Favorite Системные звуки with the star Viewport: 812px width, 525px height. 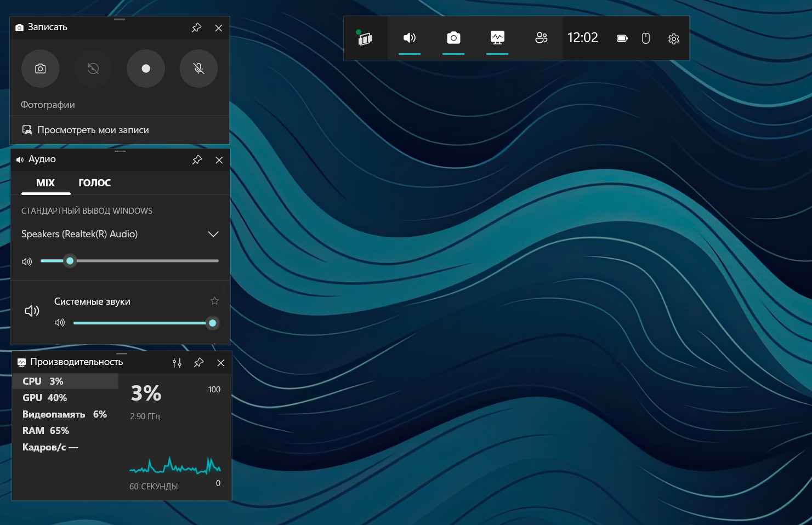[214, 301]
